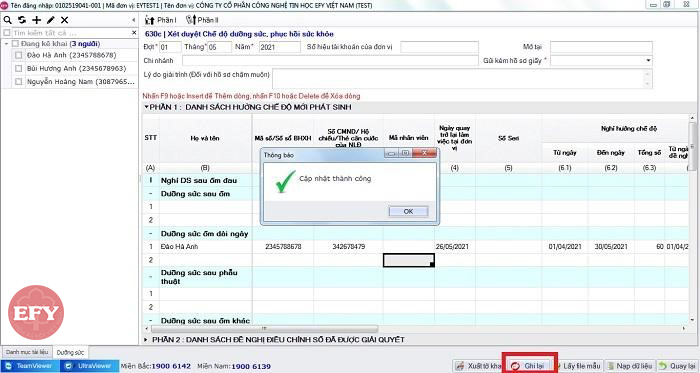Screen dimensions: 700x373
Task: Click the Lấy file mẫu button
Action: (x=579, y=366)
